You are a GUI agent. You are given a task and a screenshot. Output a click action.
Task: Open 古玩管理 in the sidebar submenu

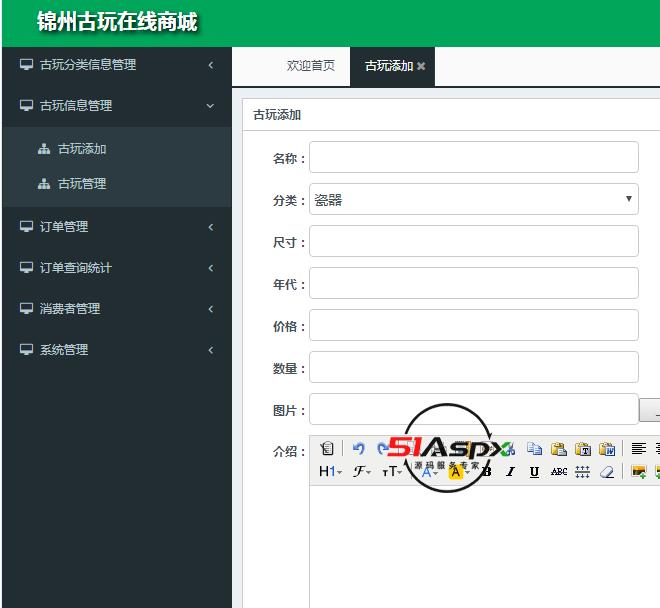[x=82, y=184]
